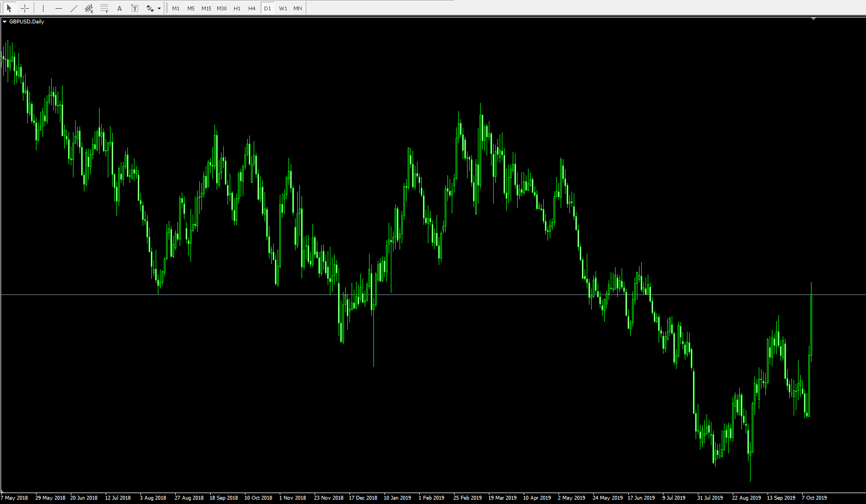Viewport: 866px width, 504px height.
Task: Select the Text (A) tool
Action: pos(120,8)
